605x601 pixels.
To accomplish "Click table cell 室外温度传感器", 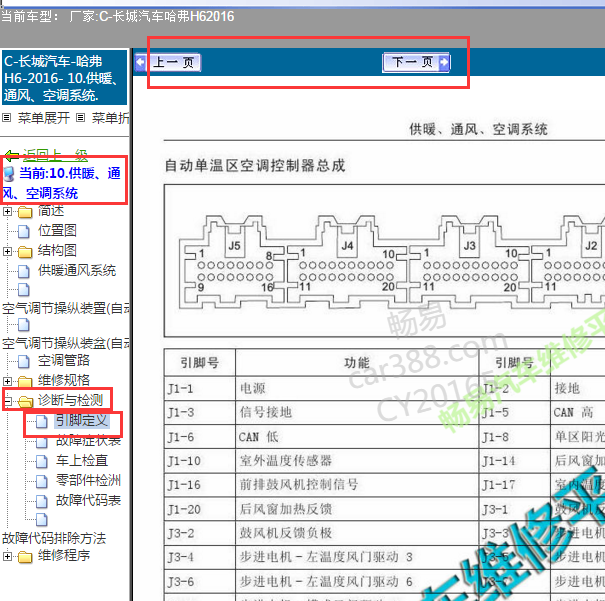I will point(357,461).
